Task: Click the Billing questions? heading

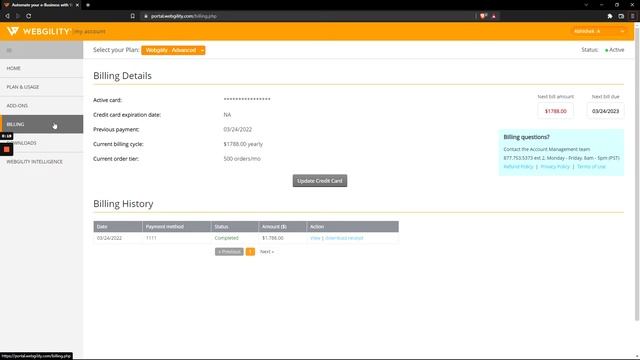Action: 526,137
